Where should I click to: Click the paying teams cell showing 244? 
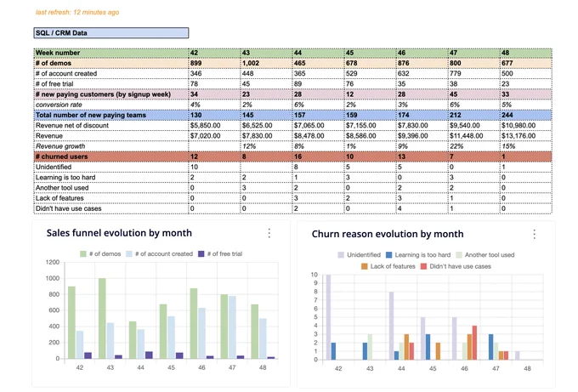coord(526,115)
